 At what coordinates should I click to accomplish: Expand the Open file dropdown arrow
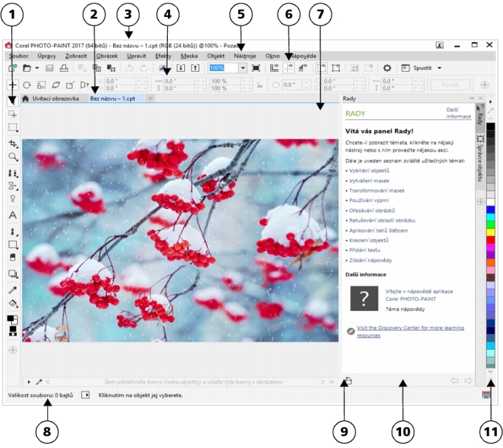(x=37, y=67)
